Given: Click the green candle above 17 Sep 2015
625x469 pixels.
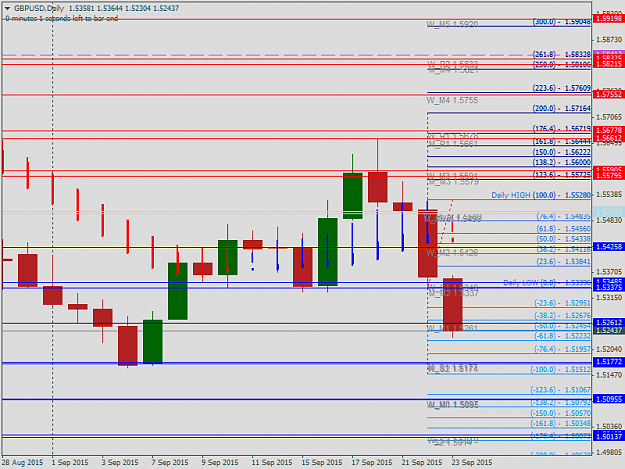Looking at the screenshot, I should (x=353, y=196).
